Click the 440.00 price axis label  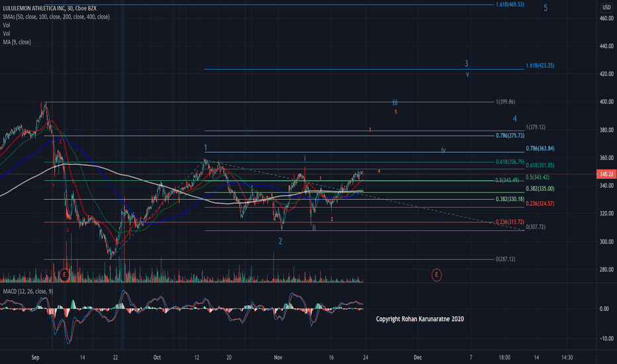(606, 46)
